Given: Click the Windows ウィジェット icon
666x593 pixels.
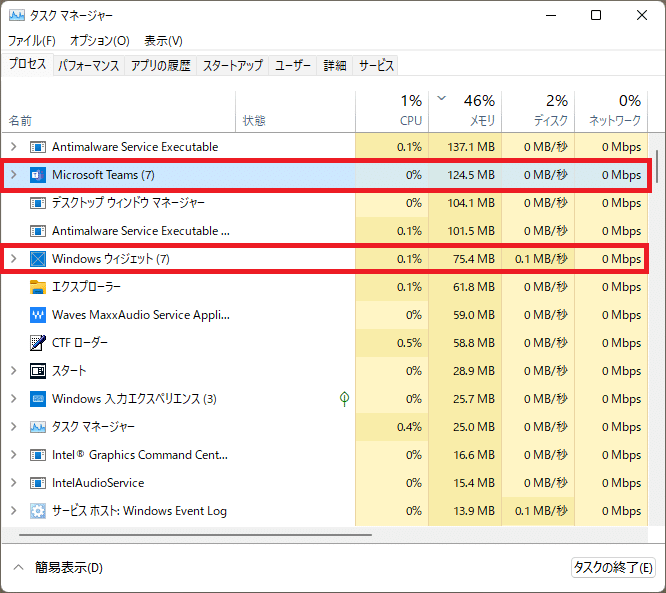Looking at the screenshot, I should pyautogui.click(x=38, y=259).
